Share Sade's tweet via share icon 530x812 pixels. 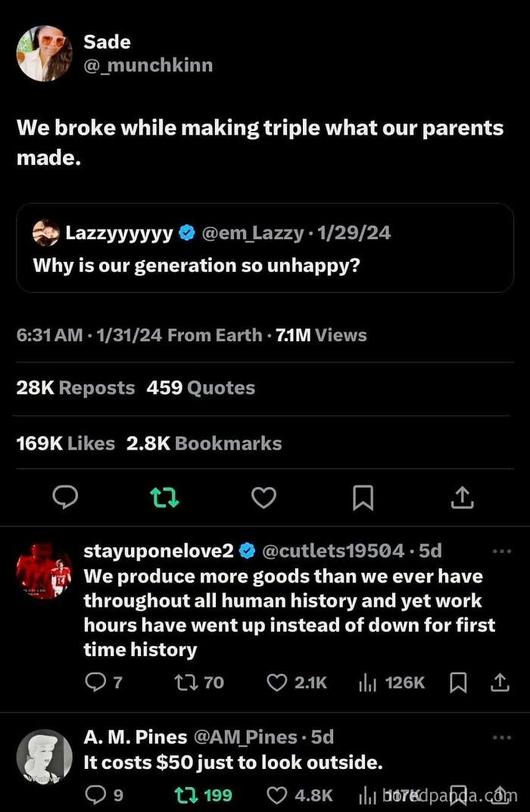[462, 497]
